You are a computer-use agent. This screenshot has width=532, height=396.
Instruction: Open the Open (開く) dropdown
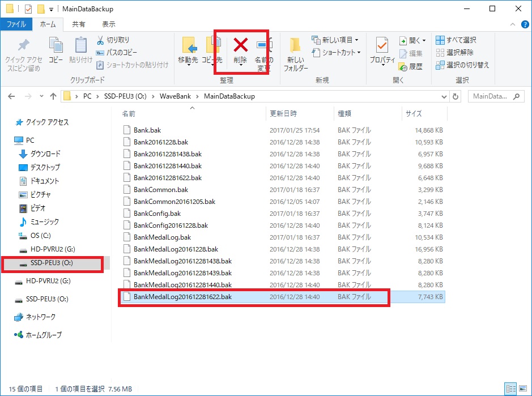point(412,40)
